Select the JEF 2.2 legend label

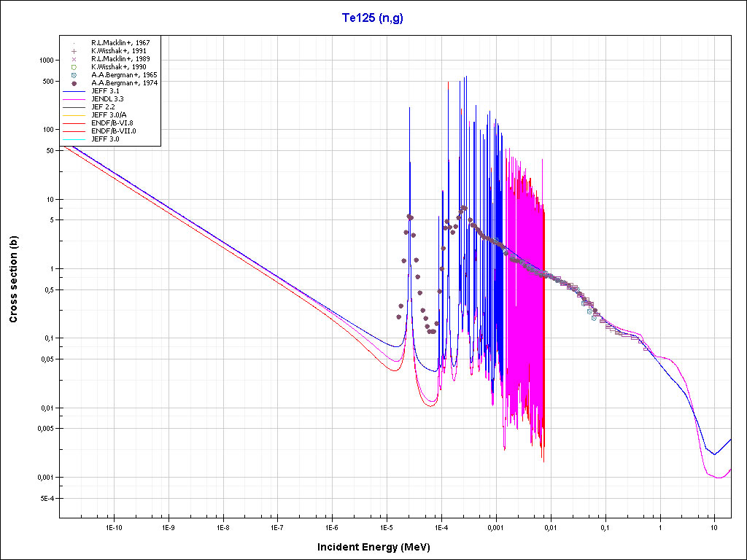[x=103, y=106]
